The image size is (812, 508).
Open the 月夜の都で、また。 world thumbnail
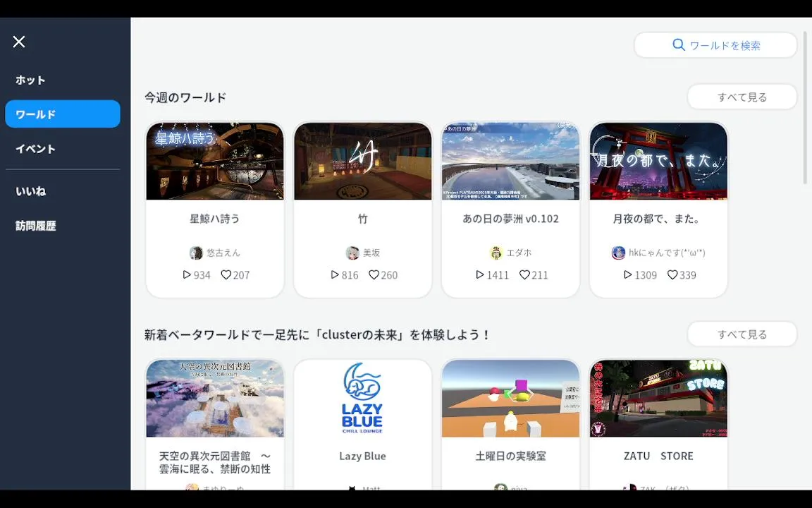click(659, 161)
